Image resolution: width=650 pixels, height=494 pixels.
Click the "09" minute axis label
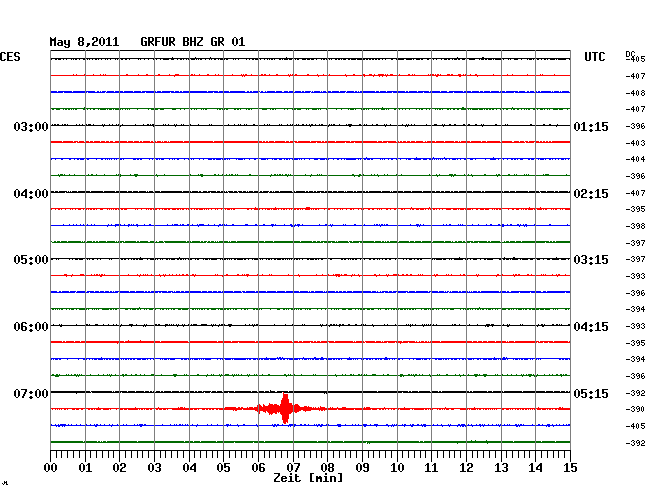pyautogui.click(x=362, y=467)
